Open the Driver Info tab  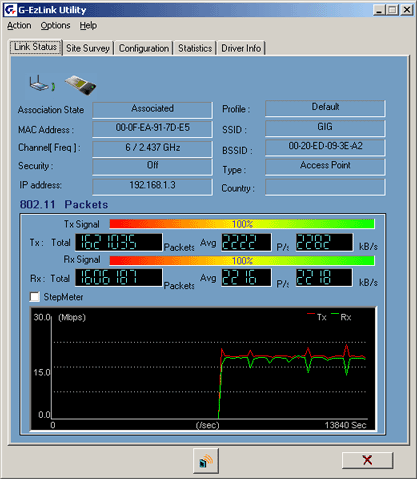click(x=241, y=48)
